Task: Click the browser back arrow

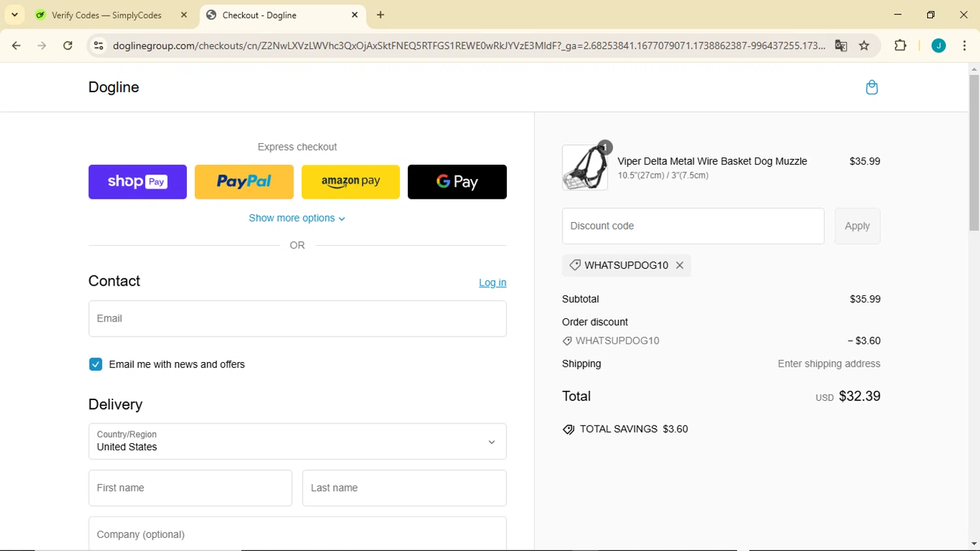Action: point(16,46)
